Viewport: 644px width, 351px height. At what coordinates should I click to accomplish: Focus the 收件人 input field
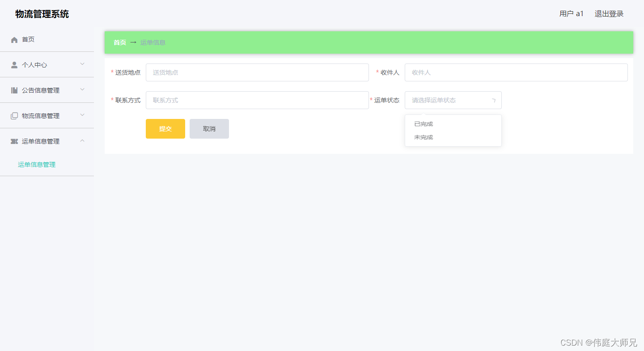click(x=516, y=72)
